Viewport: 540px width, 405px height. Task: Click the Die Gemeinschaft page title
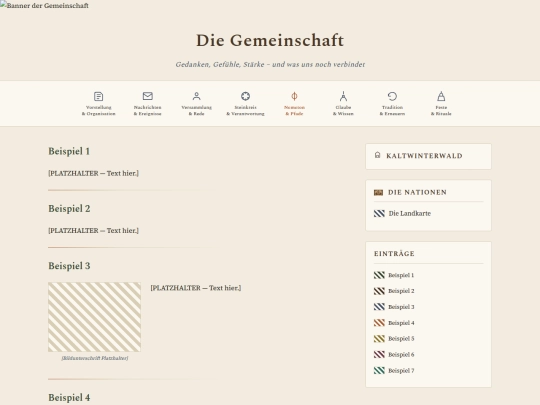tap(270, 40)
